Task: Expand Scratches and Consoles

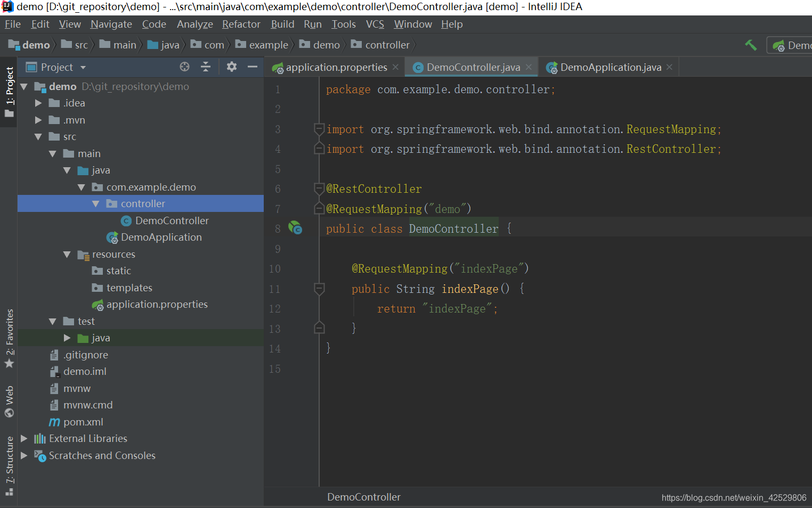Action: (24, 455)
